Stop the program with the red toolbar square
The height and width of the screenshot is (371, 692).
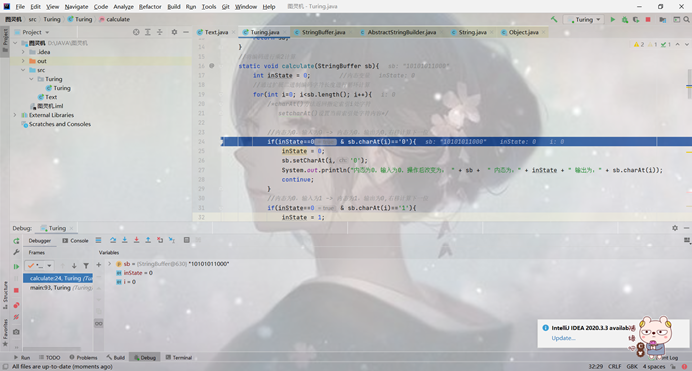[x=648, y=19]
